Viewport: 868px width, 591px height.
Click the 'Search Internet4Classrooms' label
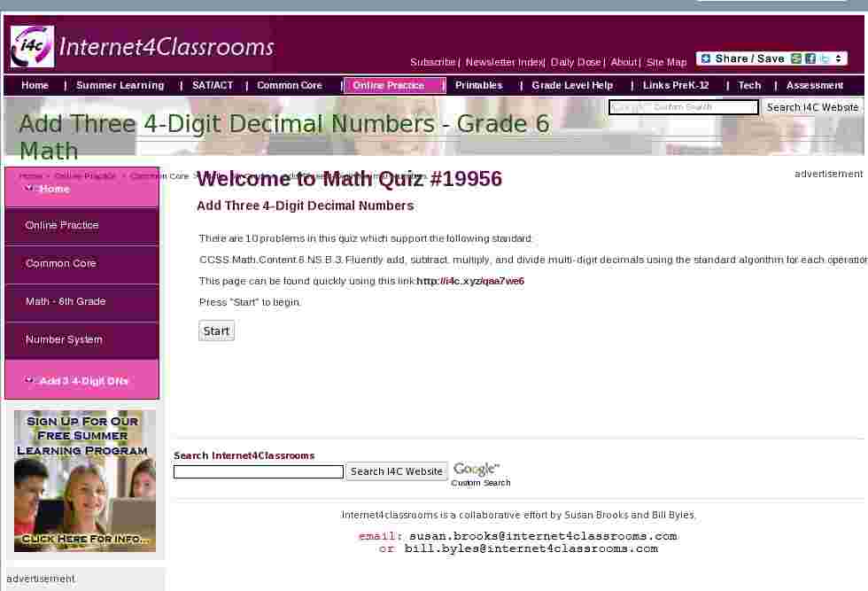(244, 455)
